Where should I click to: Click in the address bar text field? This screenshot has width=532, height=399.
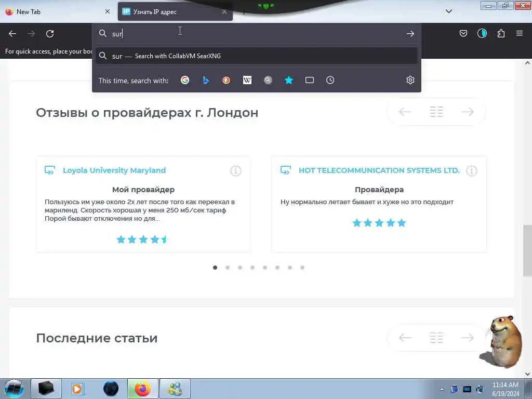256,34
